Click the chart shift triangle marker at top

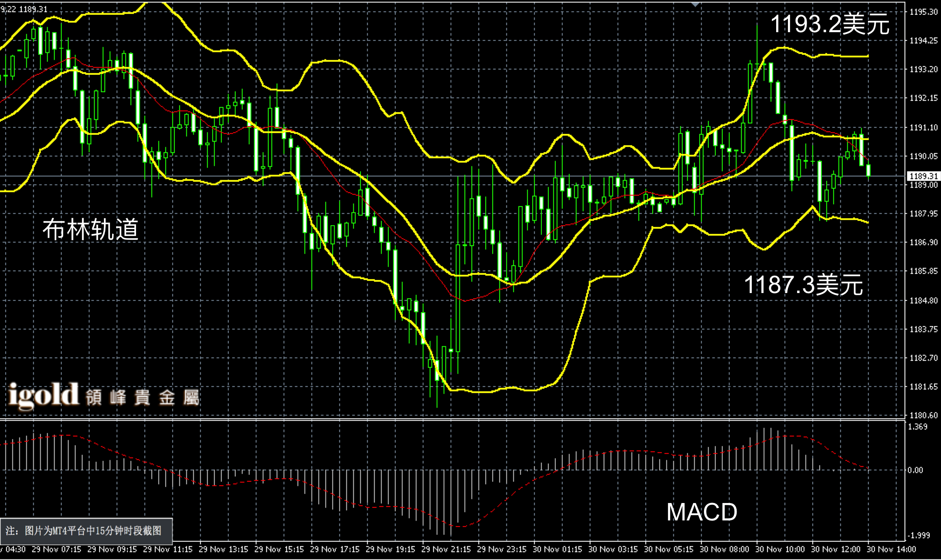point(695,4)
